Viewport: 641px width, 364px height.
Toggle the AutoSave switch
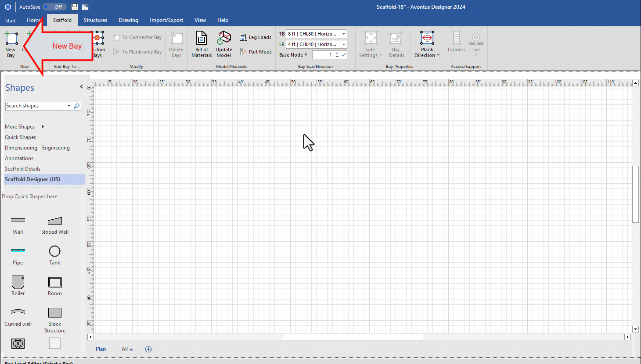click(x=54, y=7)
